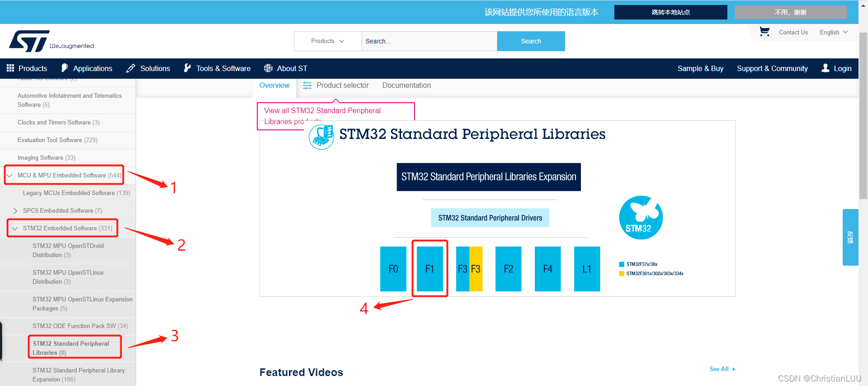
Task: Click Login in the navbar
Action: tap(836, 68)
